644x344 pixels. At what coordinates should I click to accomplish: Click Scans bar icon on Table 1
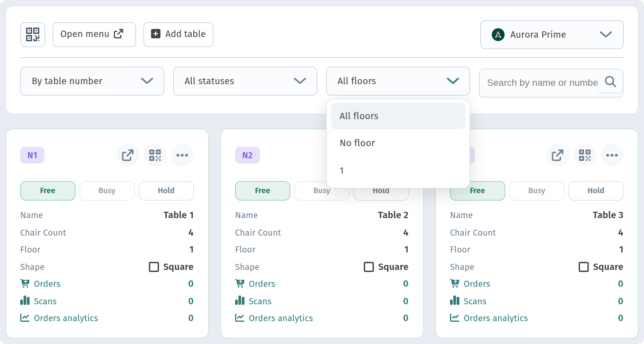(25, 300)
